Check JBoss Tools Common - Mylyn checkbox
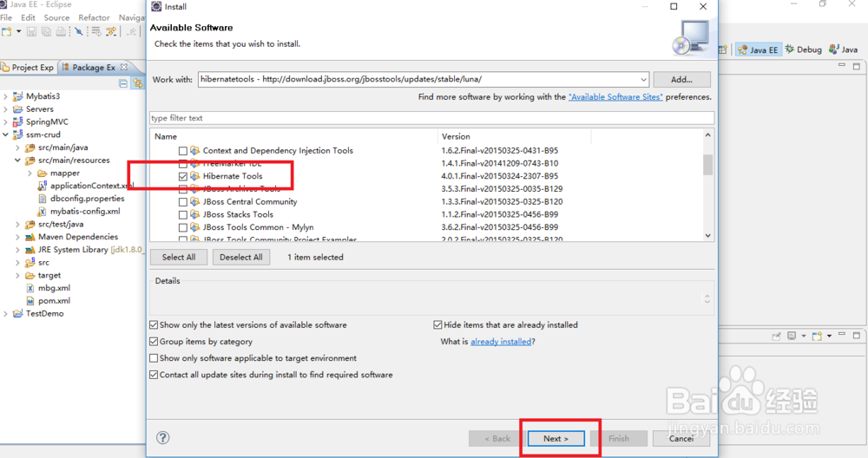 pos(182,227)
